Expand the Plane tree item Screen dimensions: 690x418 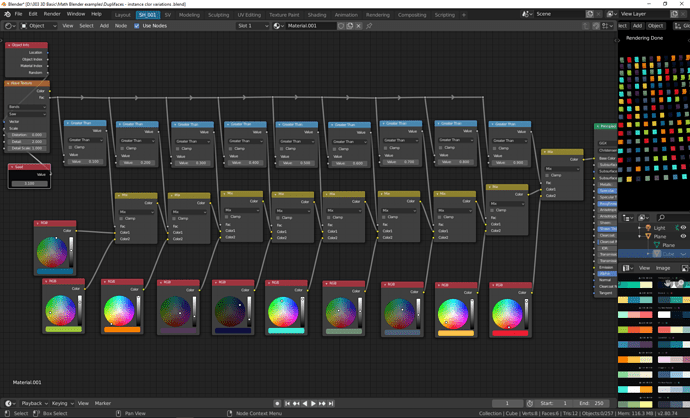[640, 236]
